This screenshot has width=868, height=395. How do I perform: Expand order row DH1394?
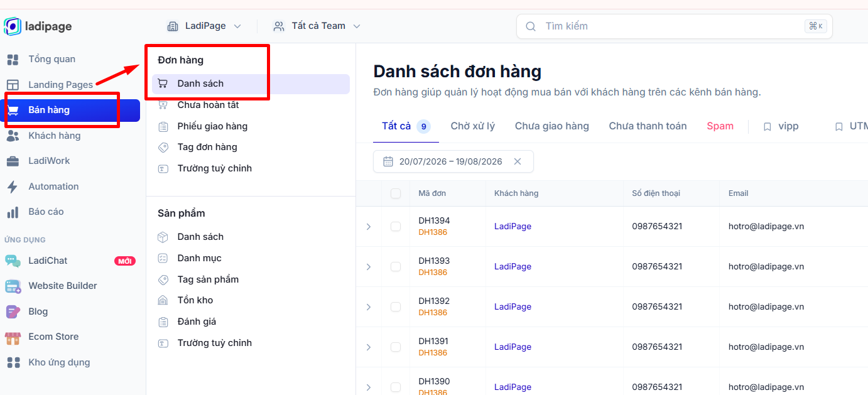click(369, 227)
